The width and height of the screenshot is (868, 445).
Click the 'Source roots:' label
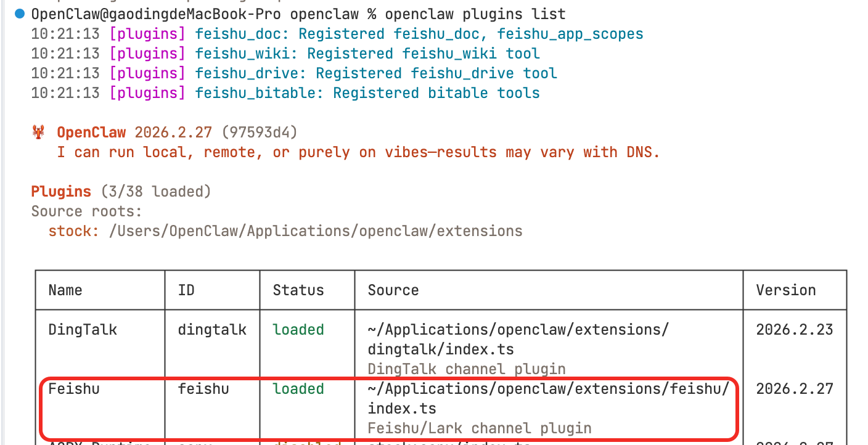[x=87, y=211]
